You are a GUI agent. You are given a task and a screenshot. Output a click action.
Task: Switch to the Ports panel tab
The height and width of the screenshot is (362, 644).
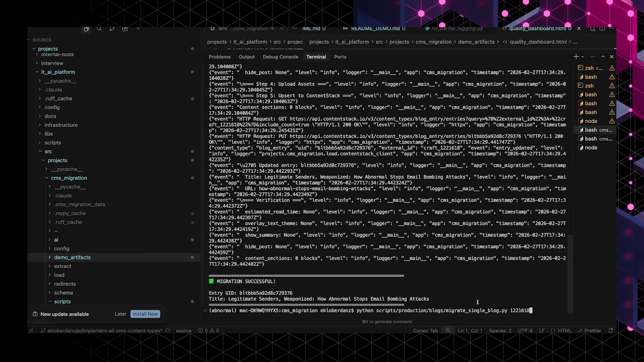[340, 57]
